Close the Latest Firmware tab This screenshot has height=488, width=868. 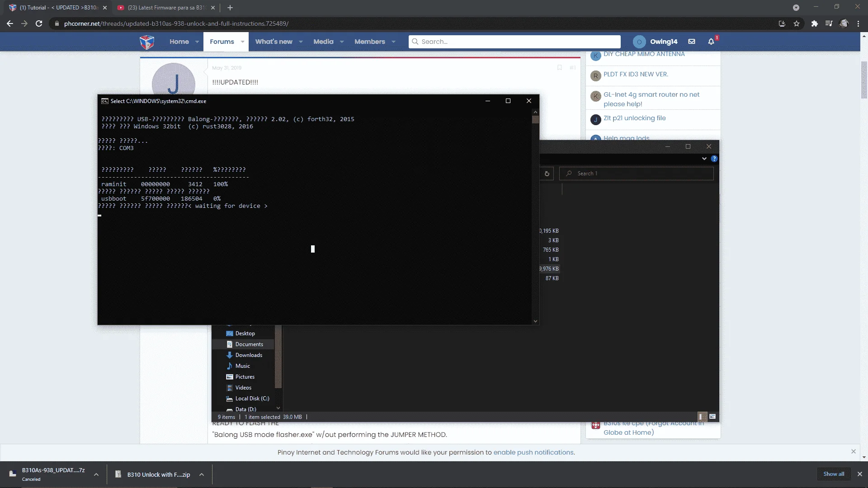click(x=213, y=8)
